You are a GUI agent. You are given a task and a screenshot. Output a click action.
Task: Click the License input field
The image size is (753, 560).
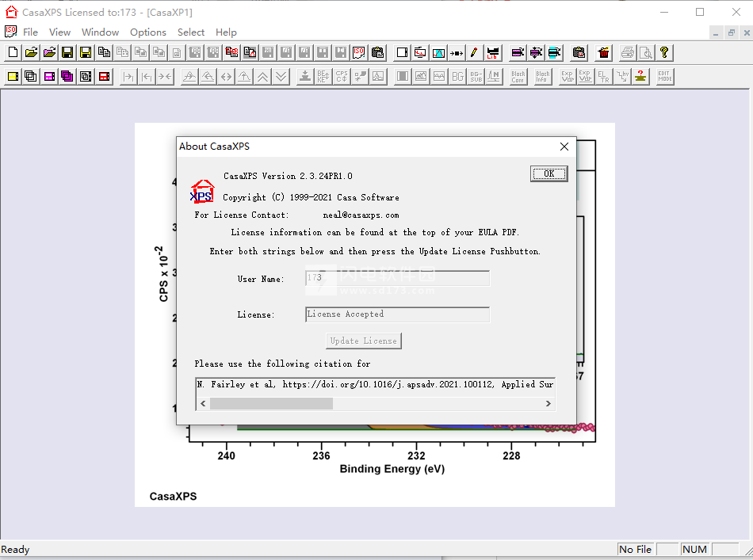click(x=398, y=314)
